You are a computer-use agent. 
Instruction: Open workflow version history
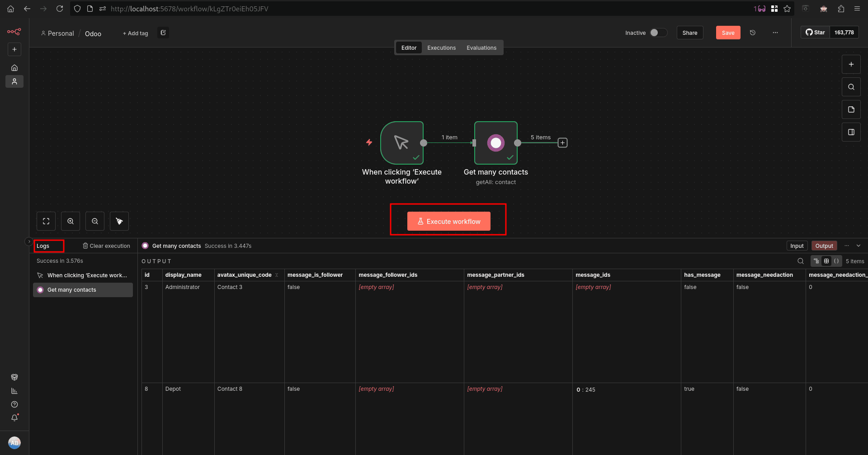[753, 33]
